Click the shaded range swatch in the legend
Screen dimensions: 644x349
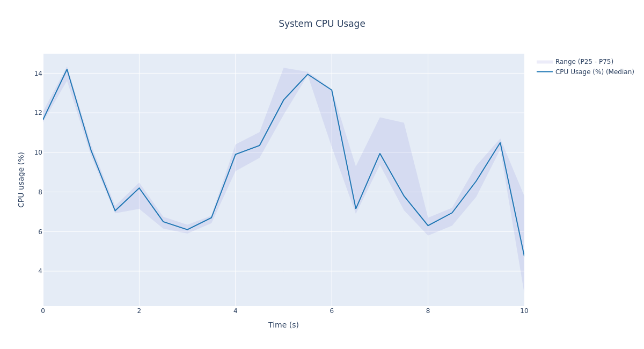coord(545,62)
